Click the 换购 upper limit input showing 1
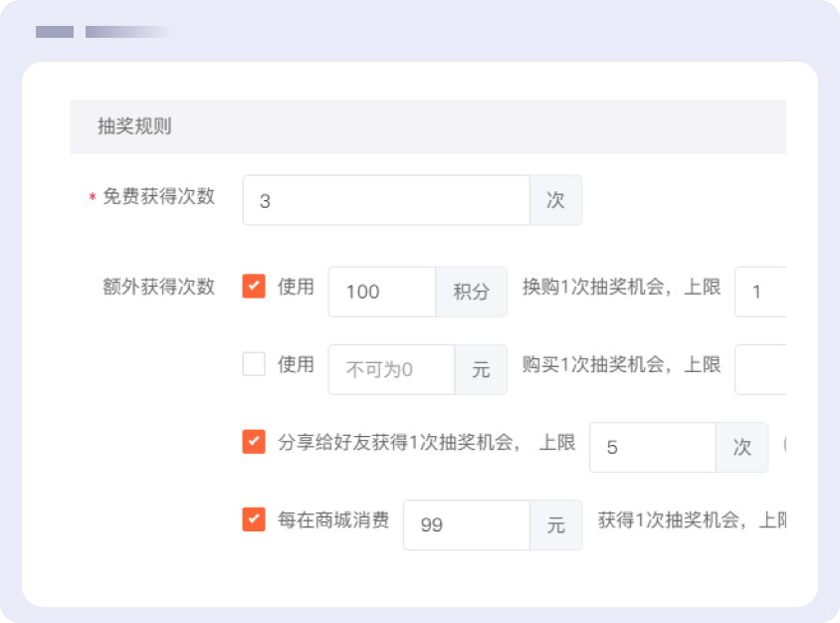Viewport: 840px width, 623px height. tap(761, 292)
